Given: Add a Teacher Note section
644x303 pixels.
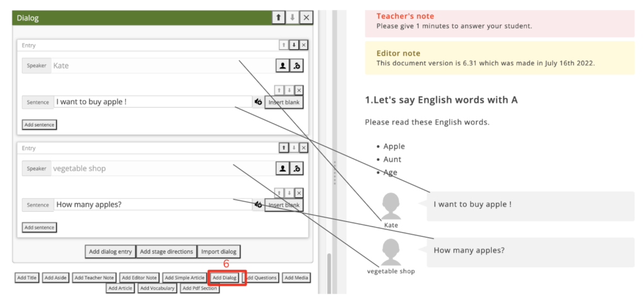Looking at the screenshot, I should click(x=94, y=278).
